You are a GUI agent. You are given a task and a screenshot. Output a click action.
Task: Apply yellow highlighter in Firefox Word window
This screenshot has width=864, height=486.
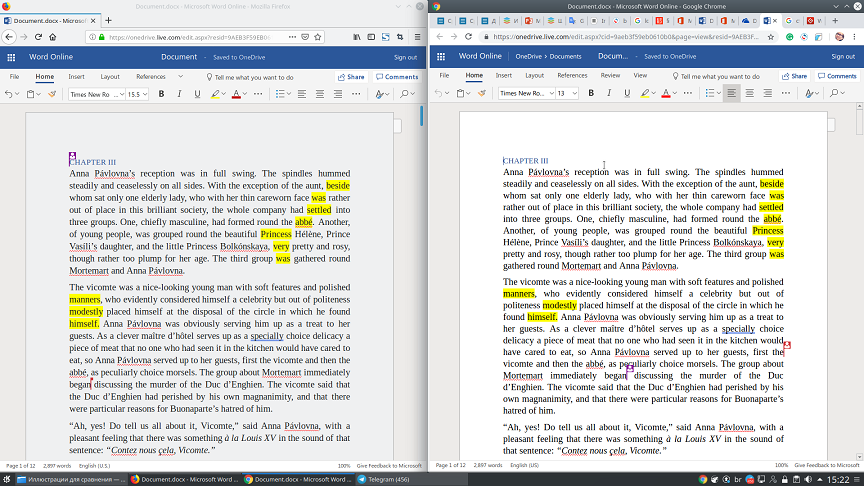[x=215, y=94]
